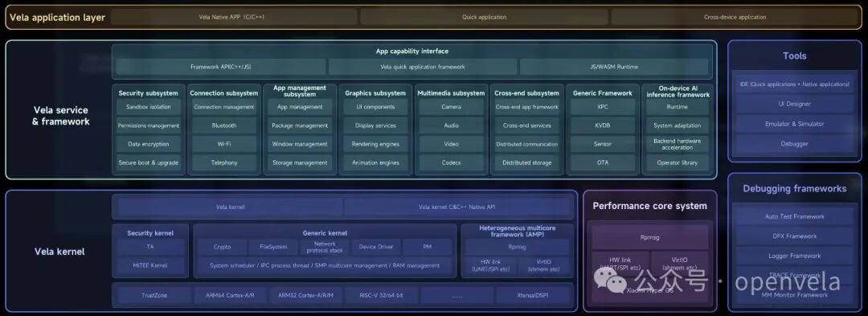
Task: Click the XtensaDSPI box
Action: [533, 296]
